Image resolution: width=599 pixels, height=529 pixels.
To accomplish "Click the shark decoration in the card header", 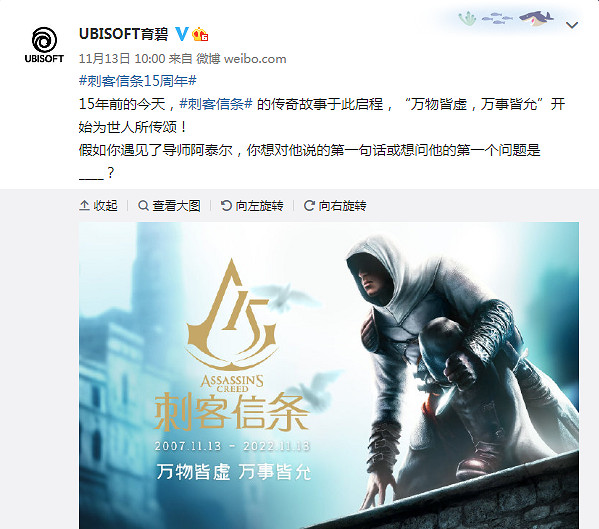I will [537, 18].
